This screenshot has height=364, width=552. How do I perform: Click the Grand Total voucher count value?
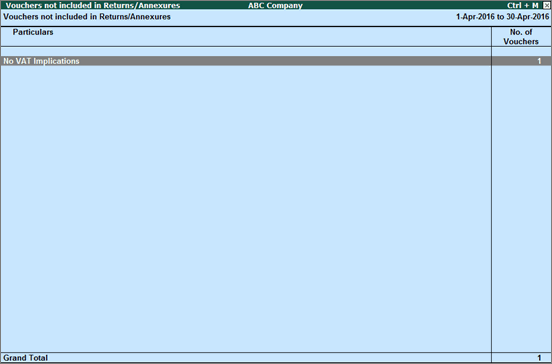click(539, 358)
